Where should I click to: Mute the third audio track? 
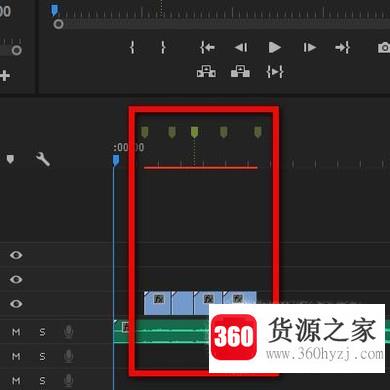pyautogui.click(x=16, y=380)
